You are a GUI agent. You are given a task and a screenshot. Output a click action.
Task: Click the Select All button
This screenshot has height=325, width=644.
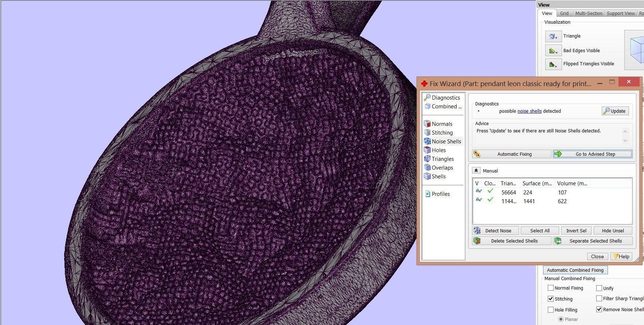[540, 231]
